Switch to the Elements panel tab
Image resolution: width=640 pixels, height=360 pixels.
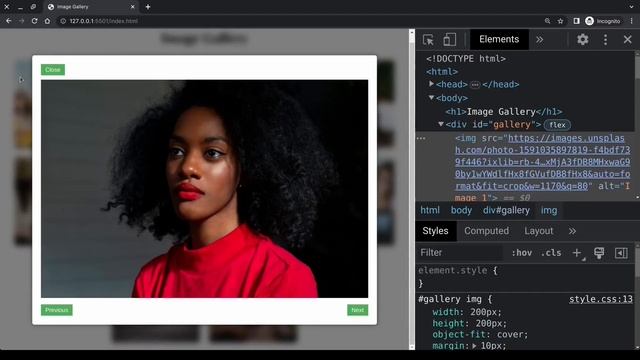(x=499, y=39)
